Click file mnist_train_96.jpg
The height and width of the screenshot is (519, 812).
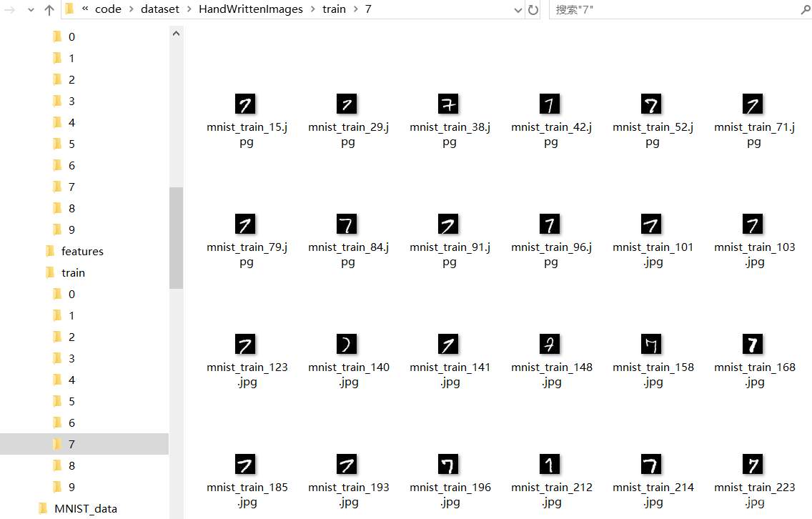tap(550, 224)
